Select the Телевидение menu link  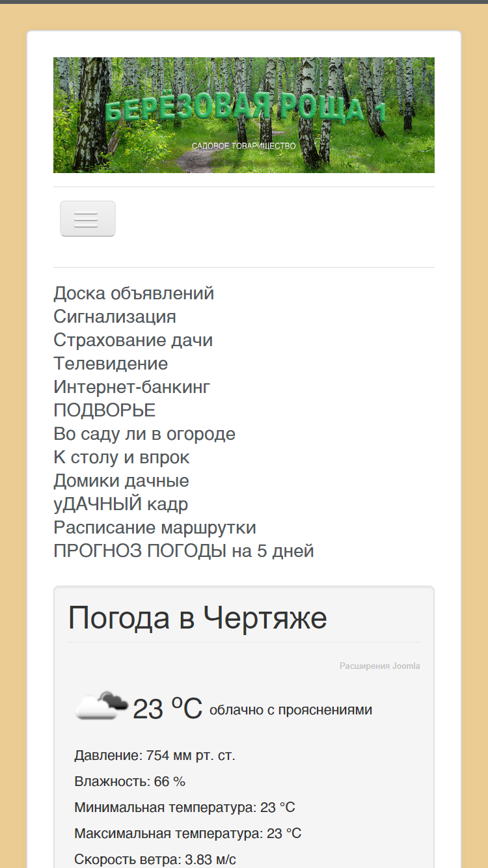[x=111, y=364]
